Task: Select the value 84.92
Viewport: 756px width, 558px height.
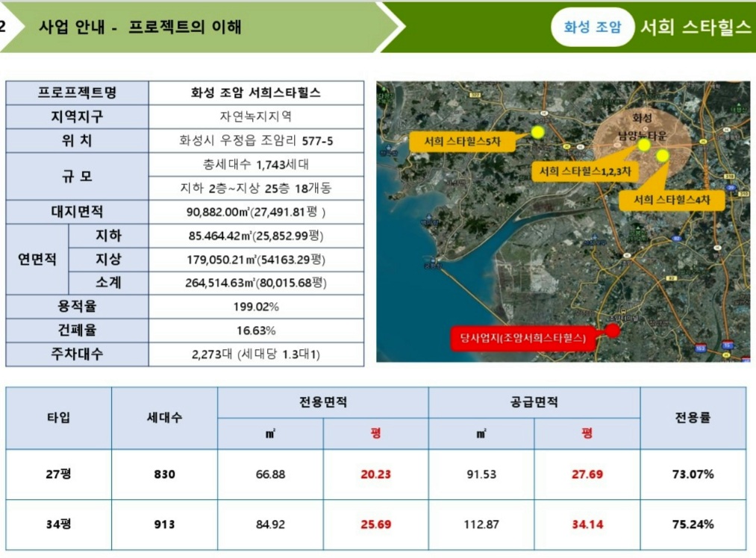Action: [270, 524]
